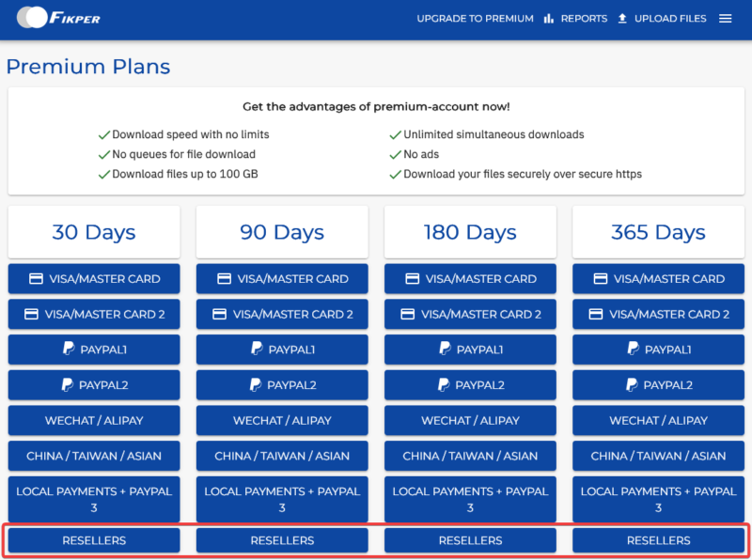
Task: Click the 90 Days plan header
Action: (x=282, y=232)
